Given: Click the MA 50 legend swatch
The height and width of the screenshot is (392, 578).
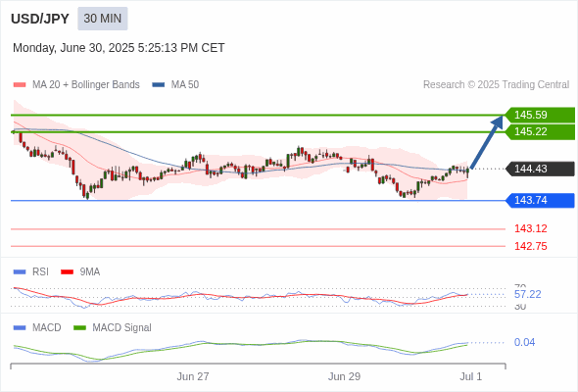Looking at the screenshot, I should tap(159, 85).
